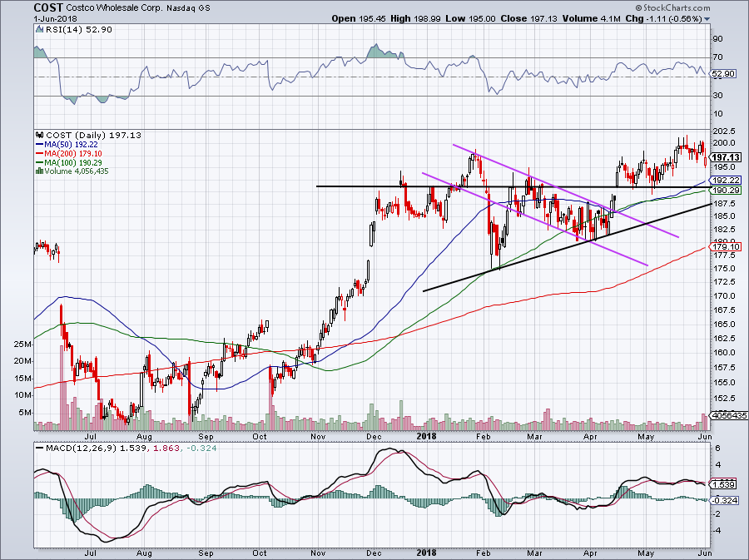Click the 202.5 price axis label
Viewport: 749px width, 560px height.
click(x=724, y=131)
